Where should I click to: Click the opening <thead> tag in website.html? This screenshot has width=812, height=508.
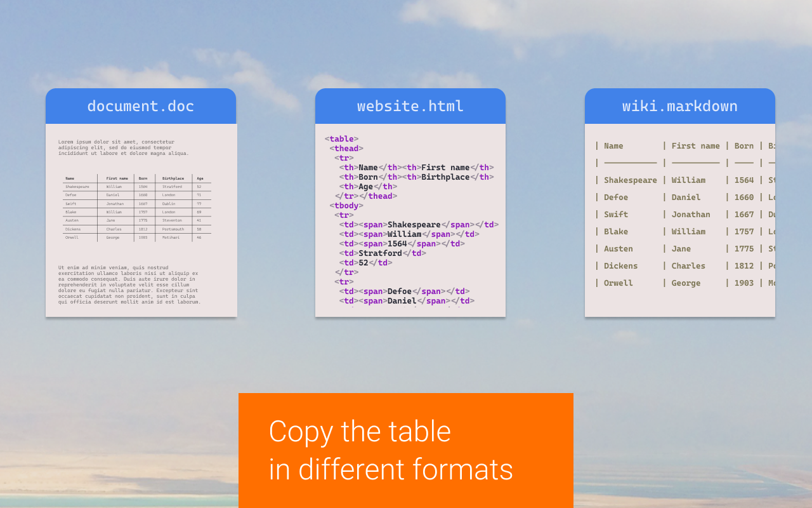(x=346, y=149)
